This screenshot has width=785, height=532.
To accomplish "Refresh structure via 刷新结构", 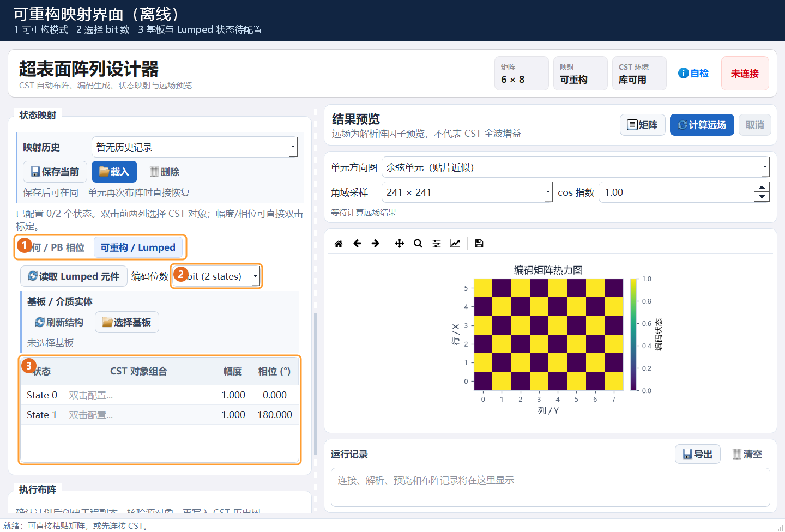I will point(59,322).
